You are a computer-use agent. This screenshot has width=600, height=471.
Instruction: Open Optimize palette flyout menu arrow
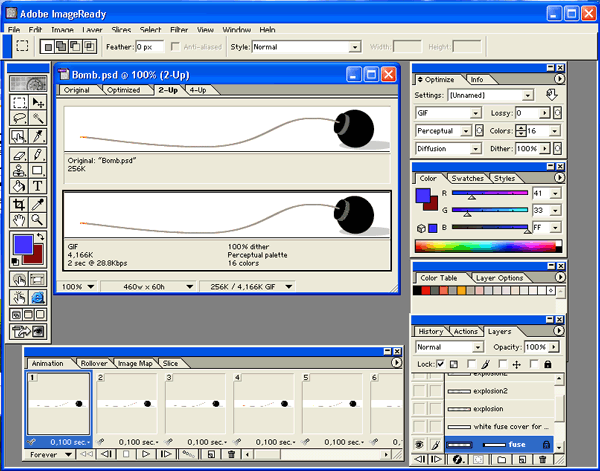click(x=559, y=79)
